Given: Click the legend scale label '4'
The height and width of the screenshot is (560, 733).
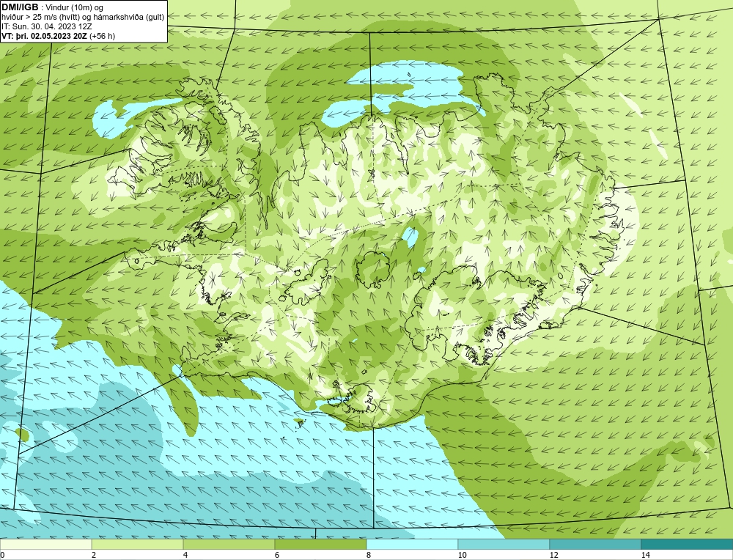Looking at the screenshot, I should click(x=185, y=555).
